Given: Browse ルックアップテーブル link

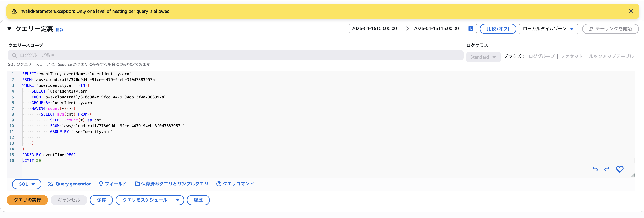Looking at the screenshot, I should click(611, 57).
